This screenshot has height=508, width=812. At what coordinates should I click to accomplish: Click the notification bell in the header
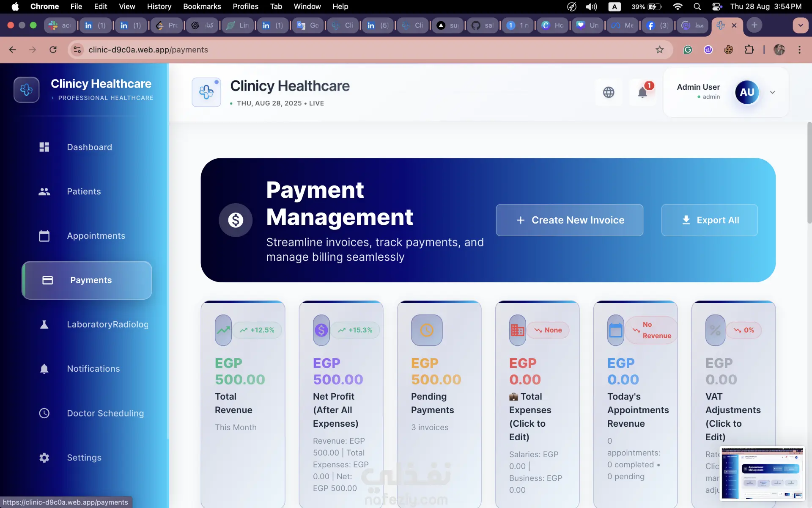[x=642, y=92]
